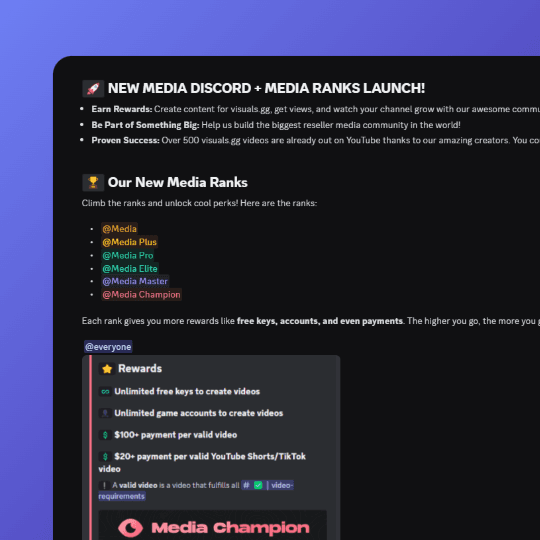
Task: Open the @Media Plus role mention
Action: click(129, 242)
